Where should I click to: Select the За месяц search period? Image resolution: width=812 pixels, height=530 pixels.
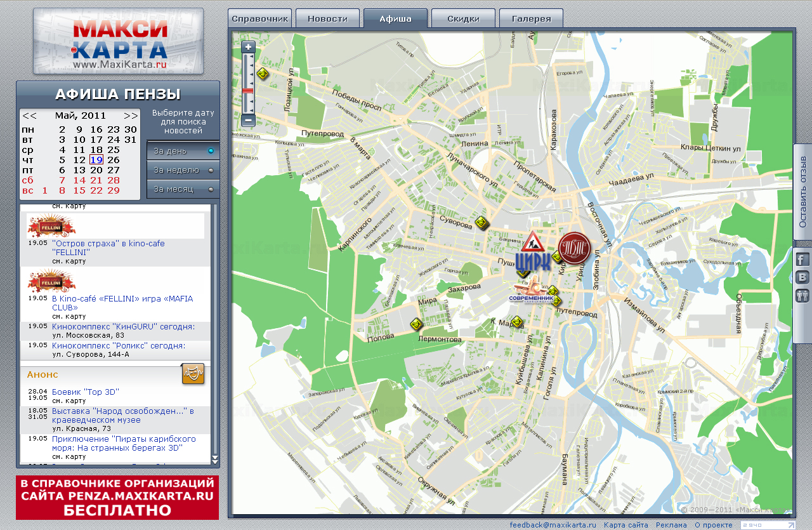[x=183, y=189]
